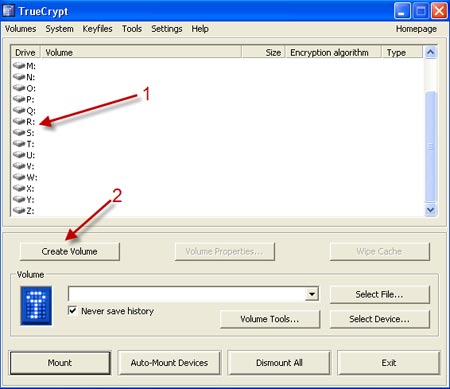Click the drive icon next to S:
Screen dimensions: 450x389
(x=19, y=132)
